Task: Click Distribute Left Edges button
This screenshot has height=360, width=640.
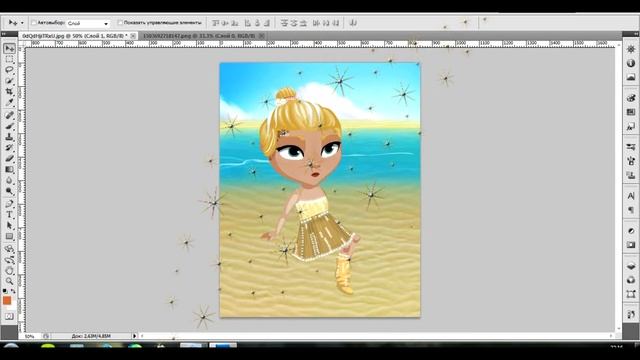Action: tap(316, 23)
